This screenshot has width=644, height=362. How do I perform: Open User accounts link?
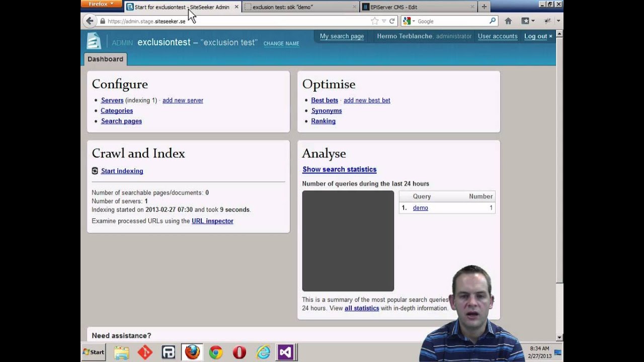click(498, 36)
